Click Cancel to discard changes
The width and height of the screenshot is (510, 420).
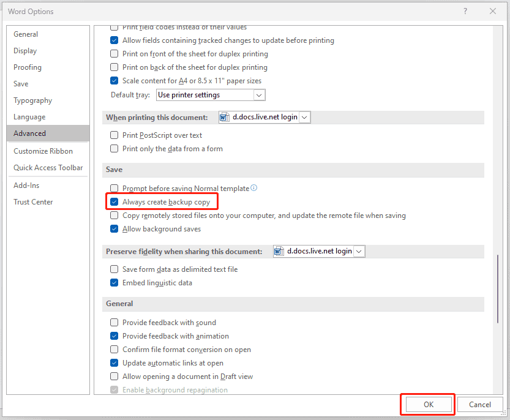480,404
